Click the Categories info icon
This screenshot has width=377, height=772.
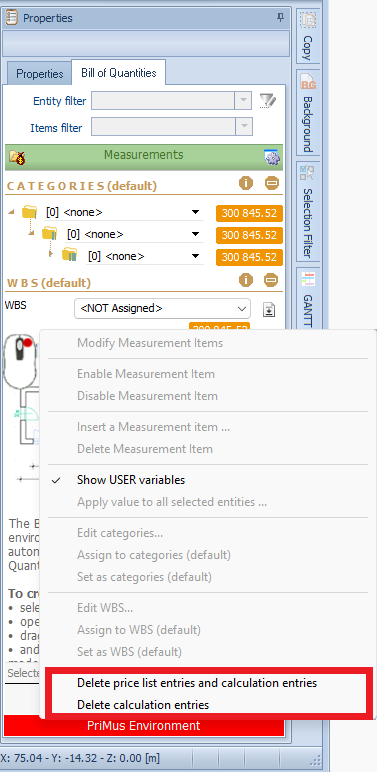click(x=246, y=184)
